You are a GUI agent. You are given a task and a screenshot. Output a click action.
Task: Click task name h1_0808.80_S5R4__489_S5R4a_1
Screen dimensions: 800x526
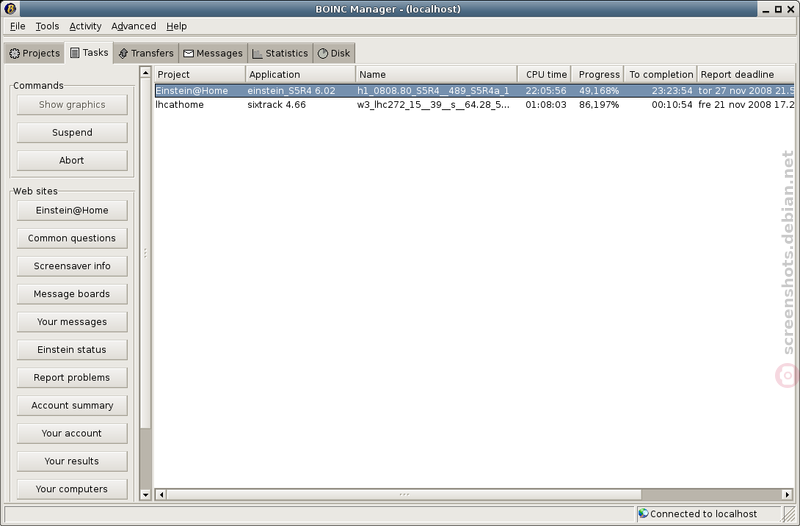click(x=433, y=91)
